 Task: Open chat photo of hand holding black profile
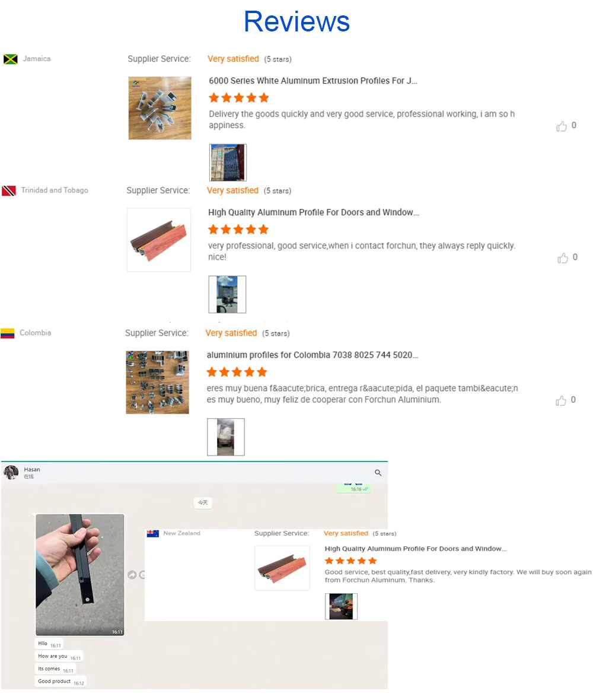point(80,575)
